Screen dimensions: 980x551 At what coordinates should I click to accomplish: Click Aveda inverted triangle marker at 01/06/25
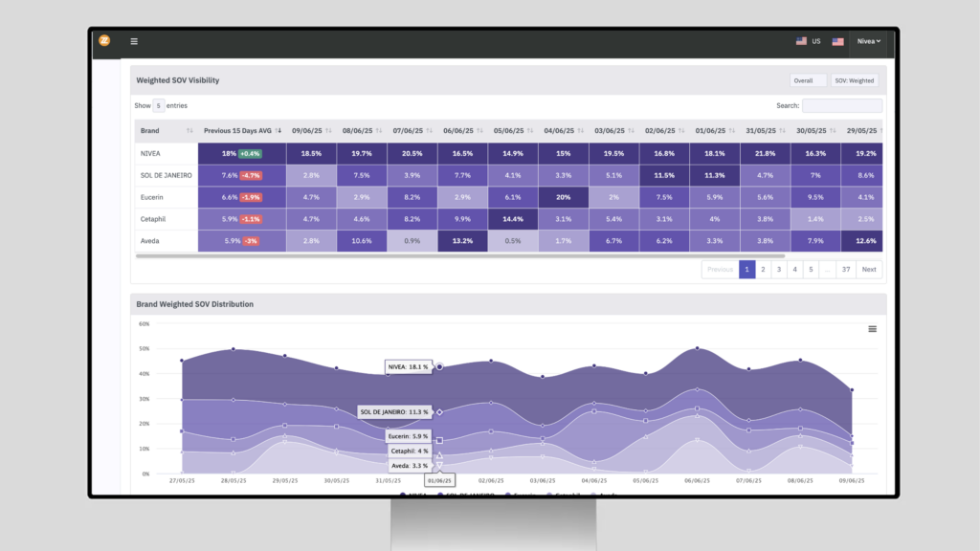pos(439,466)
